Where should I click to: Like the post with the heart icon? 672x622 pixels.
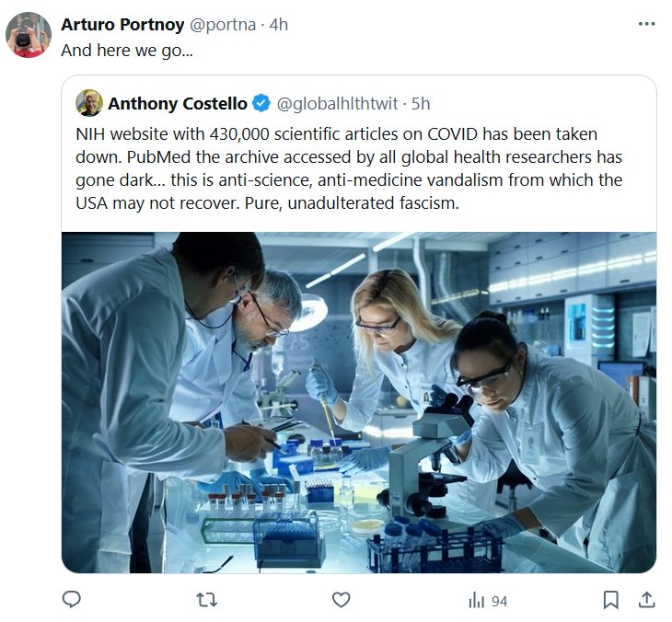[x=342, y=600]
